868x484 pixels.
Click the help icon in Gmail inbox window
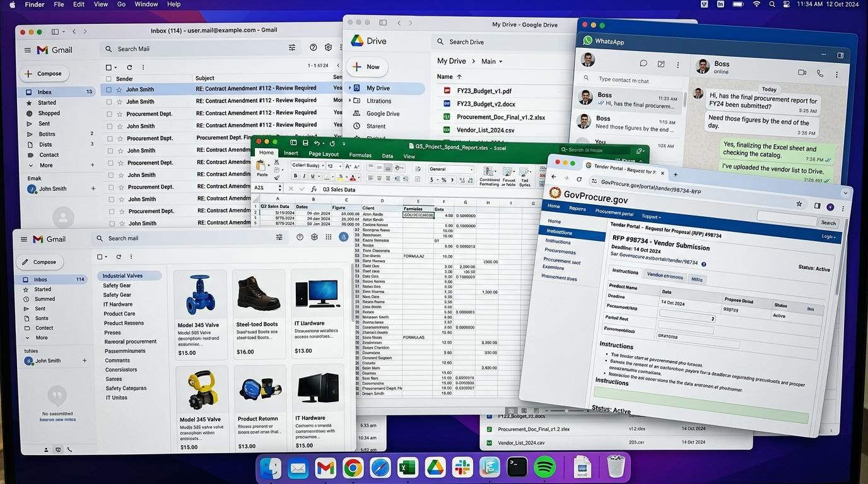[x=314, y=48]
